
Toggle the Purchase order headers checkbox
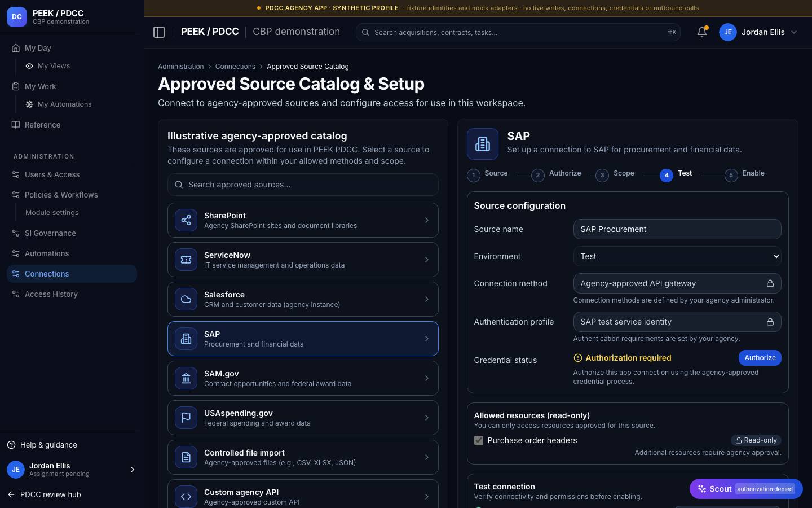point(479,440)
